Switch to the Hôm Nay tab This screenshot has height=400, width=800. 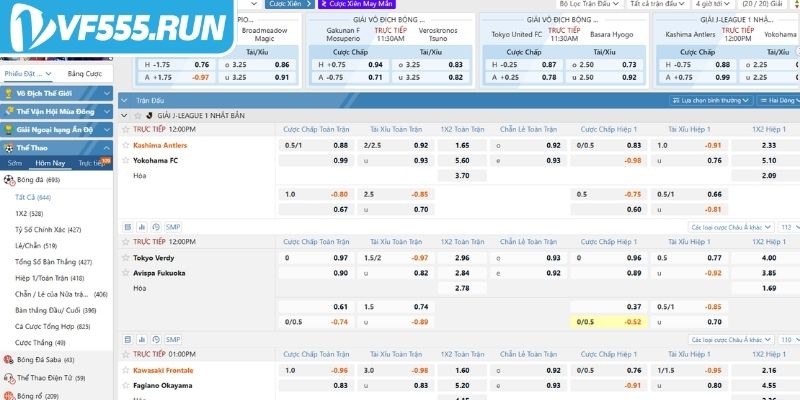click(50, 162)
